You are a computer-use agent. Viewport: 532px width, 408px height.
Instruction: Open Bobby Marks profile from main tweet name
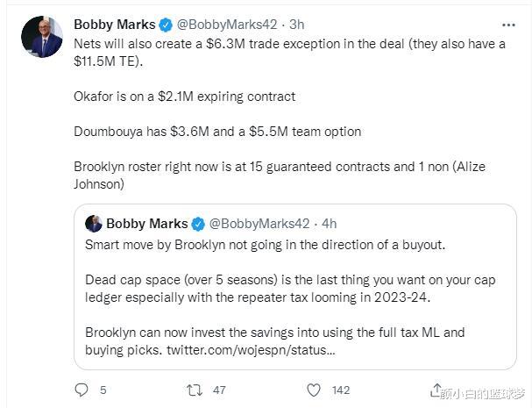[115, 25]
